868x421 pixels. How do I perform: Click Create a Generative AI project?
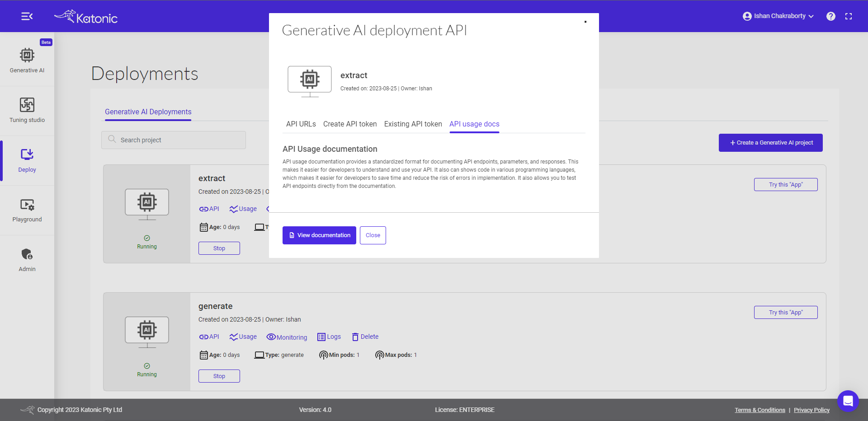771,143
